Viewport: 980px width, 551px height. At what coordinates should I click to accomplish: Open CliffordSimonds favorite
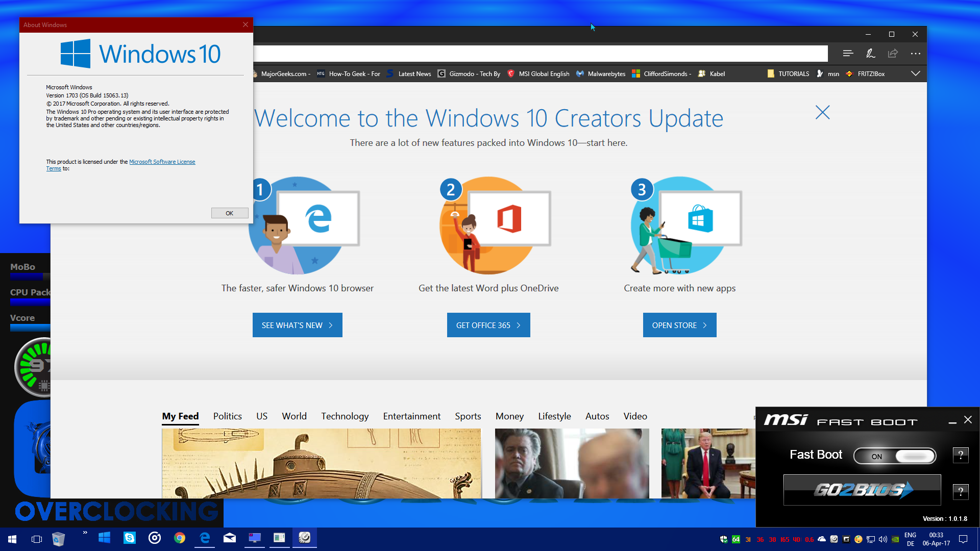pyautogui.click(x=662, y=74)
